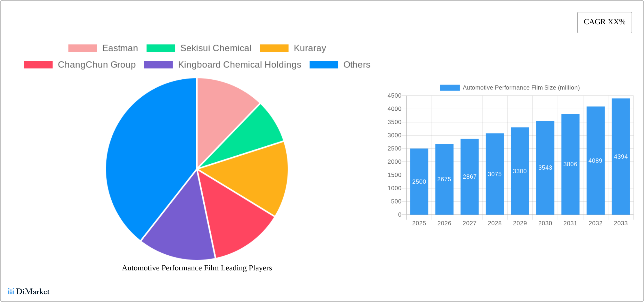
Task: Click the ChangChun Group red legend swatch
Action: click(x=38, y=65)
